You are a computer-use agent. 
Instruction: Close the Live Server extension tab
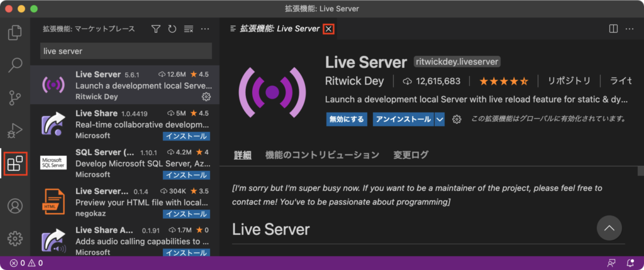pyautogui.click(x=328, y=29)
